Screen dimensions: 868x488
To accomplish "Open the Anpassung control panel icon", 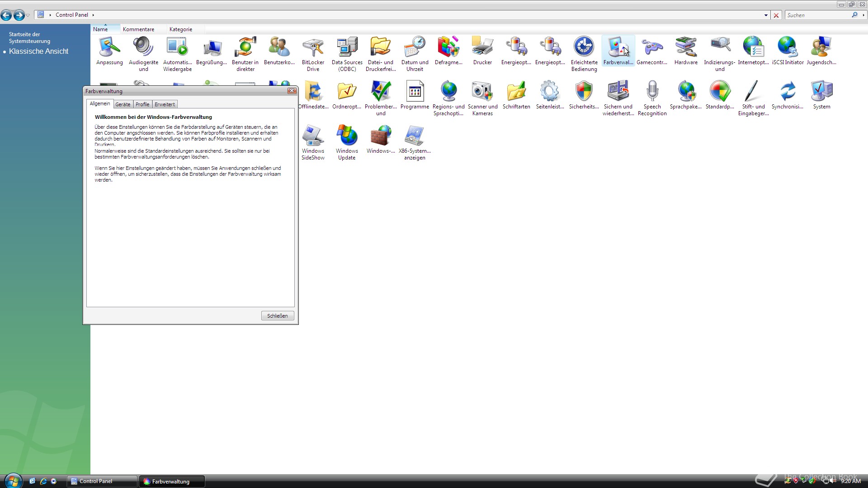I will click(x=109, y=51).
